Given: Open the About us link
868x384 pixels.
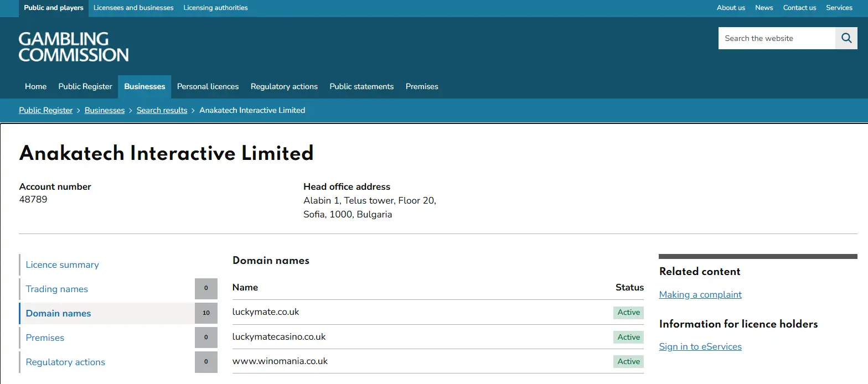Looking at the screenshot, I should click(x=731, y=8).
